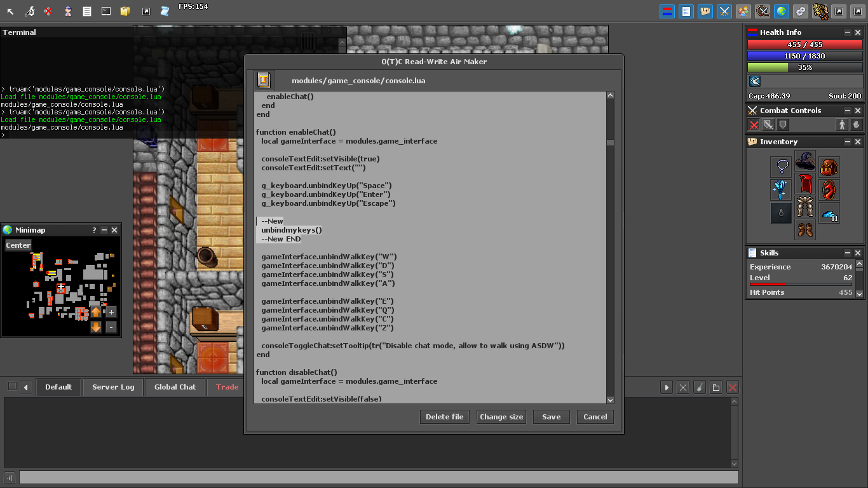The height and width of the screenshot is (488, 868).
Task: Click the red hit points bar
Action: (x=804, y=44)
